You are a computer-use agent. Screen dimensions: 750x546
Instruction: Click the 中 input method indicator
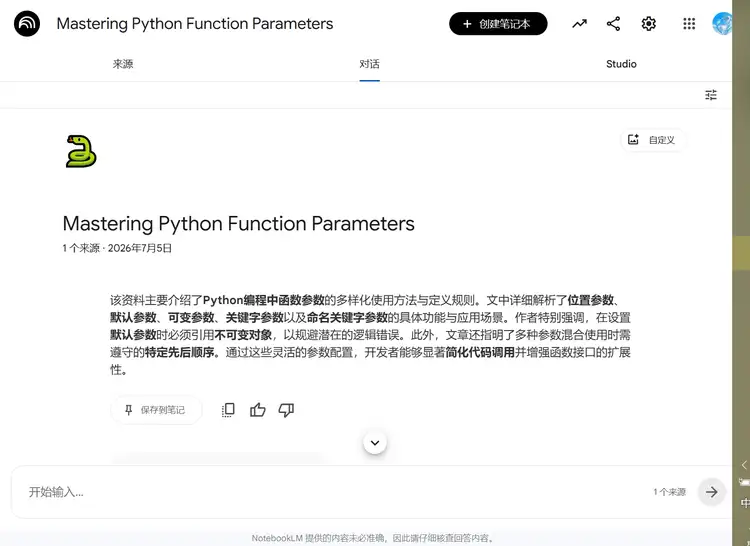pos(745,503)
